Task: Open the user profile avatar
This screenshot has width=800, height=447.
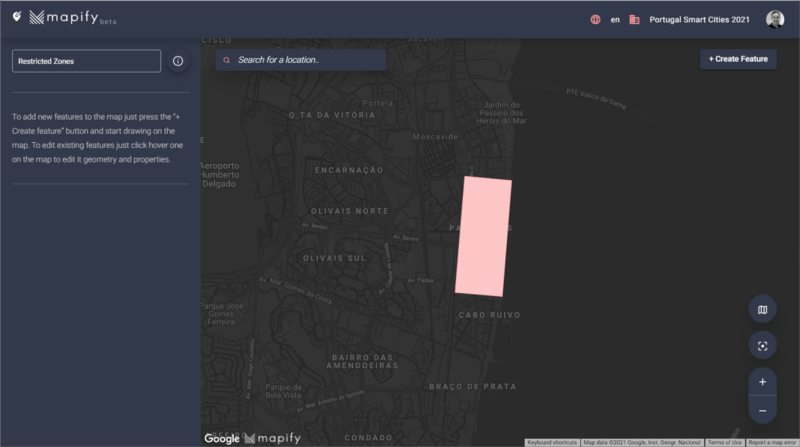Action: click(774, 19)
